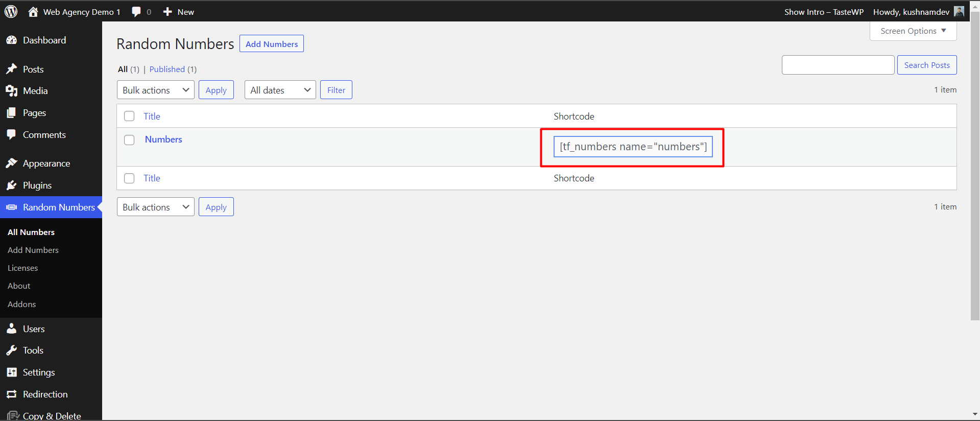This screenshot has width=980, height=421.
Task: Open Posts menu
Action: [x=33, y=69]
